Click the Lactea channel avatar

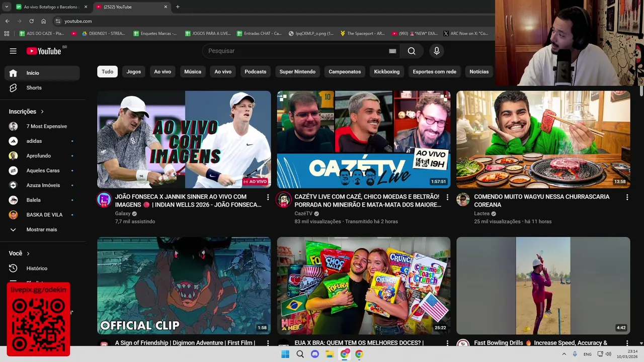[x=463, y=200]
